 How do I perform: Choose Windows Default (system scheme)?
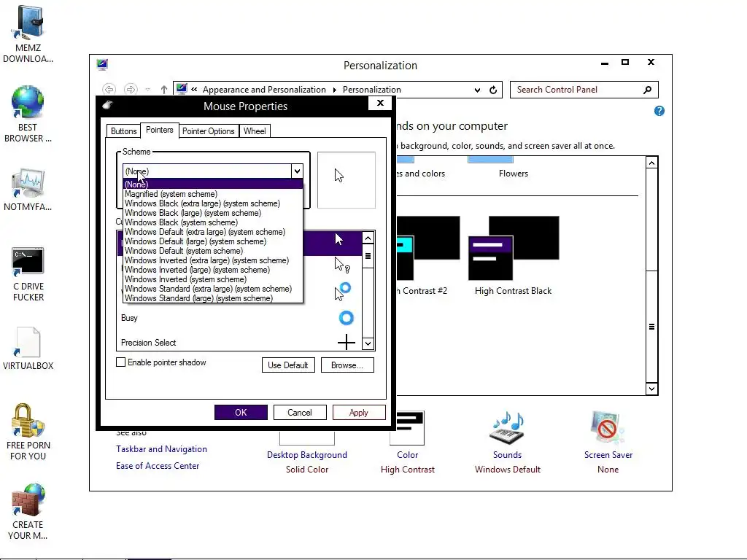[213, 251]
